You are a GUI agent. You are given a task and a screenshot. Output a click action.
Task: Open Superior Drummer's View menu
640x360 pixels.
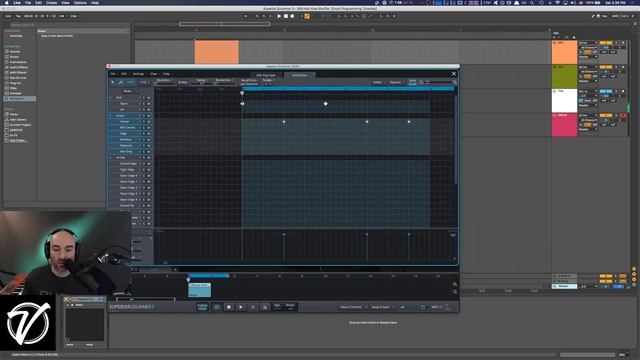153,74
